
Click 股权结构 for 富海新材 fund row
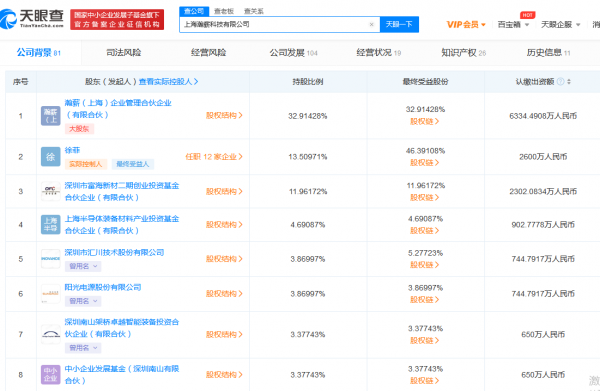224,191
